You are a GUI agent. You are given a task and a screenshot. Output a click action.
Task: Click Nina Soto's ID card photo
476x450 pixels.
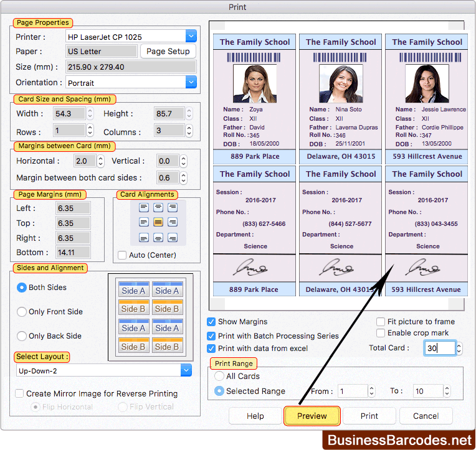pos(341,83)
